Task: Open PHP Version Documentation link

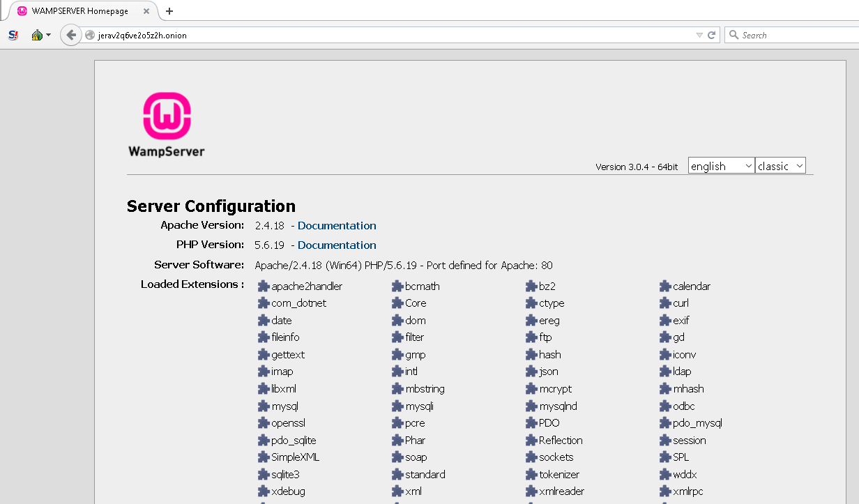Action: tap(337, 245)
